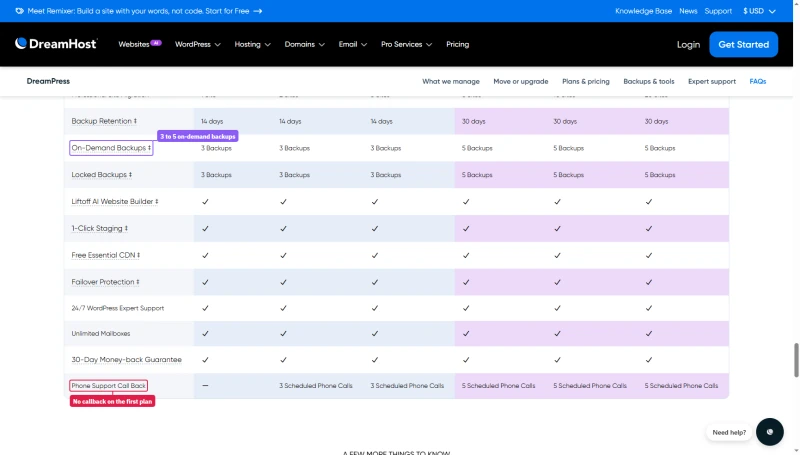Click the first 30 days cell

coord(473,121)
